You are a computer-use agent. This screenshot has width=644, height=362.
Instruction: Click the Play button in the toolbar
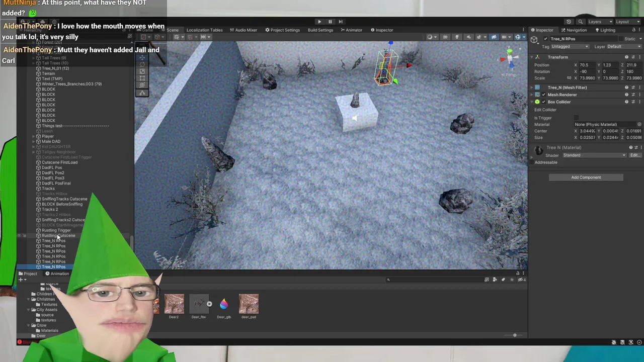point(319,22)
